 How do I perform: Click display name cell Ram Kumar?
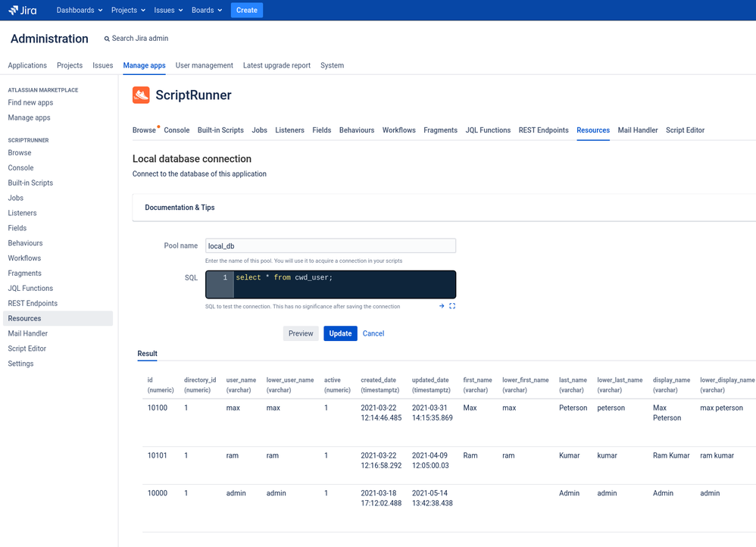coord(671,455)
